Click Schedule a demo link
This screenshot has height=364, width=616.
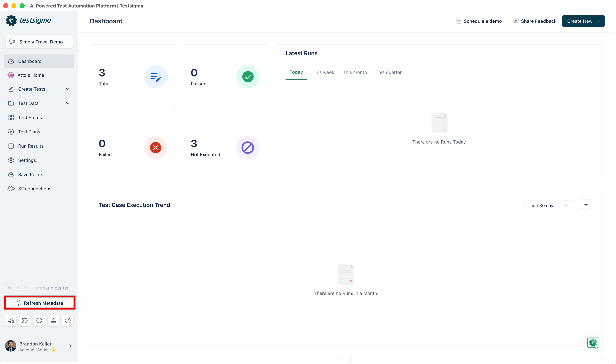pyautogui.click(x=479, y=21)
